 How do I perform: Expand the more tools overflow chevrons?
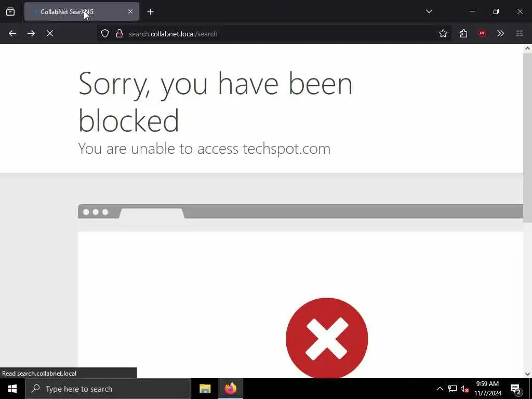(500, 33)
